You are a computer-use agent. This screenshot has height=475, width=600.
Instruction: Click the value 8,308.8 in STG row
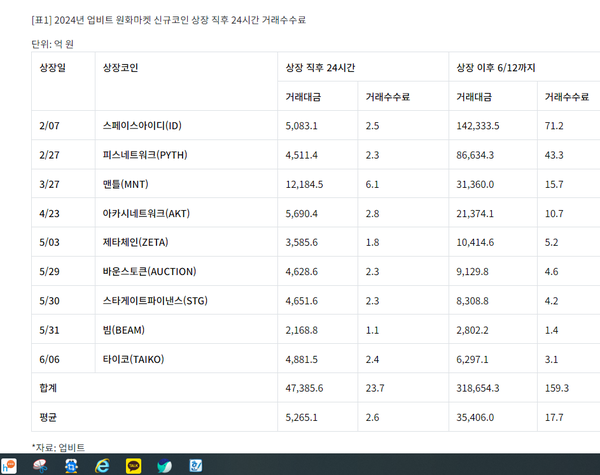pos(472,300)
